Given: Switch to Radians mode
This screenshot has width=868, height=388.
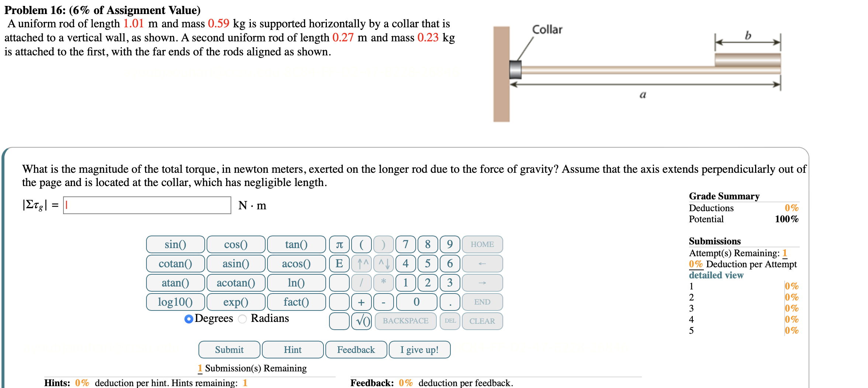Looking at the screenshot, I should click(x=242, y=319).
